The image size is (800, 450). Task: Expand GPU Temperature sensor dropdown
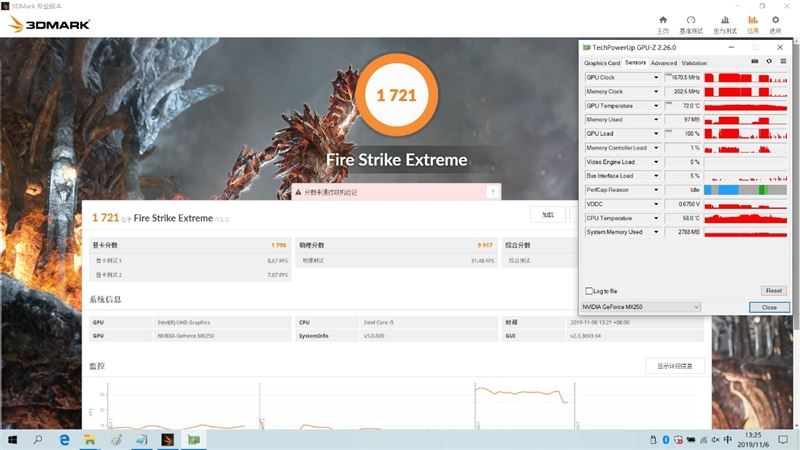(x=656, y=106)
